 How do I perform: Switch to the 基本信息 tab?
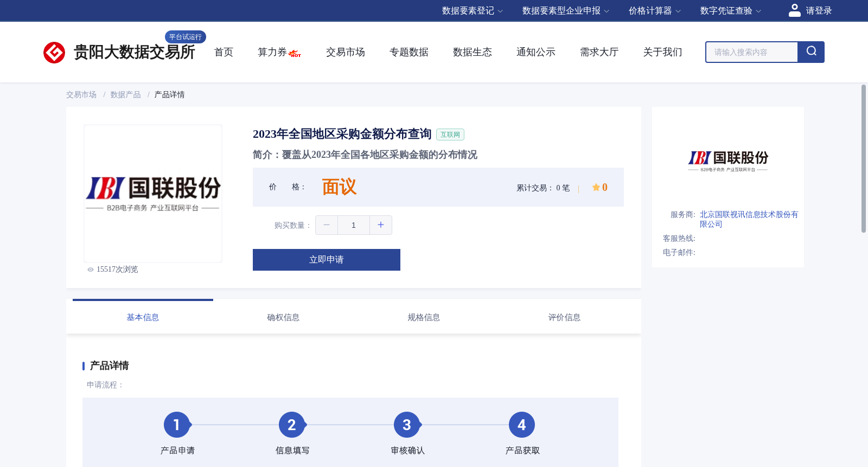coord(143,317)
